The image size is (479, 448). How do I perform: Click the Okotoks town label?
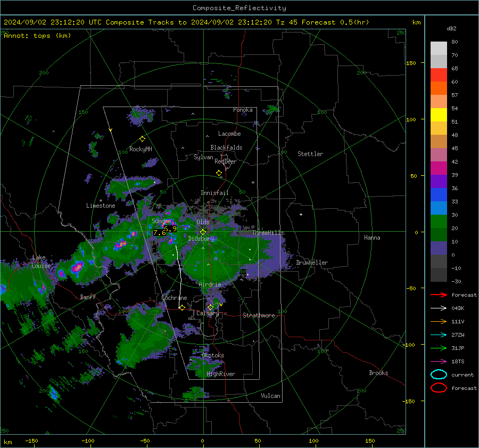click(213, 355)
